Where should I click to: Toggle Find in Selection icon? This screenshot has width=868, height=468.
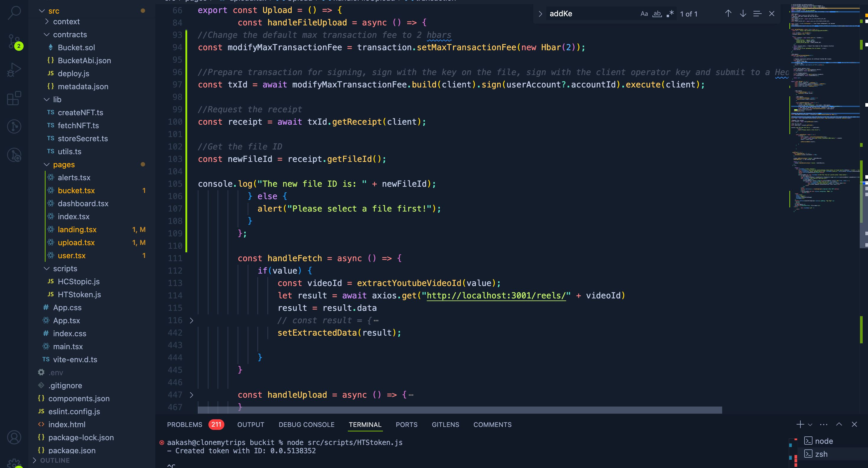[x=757, y=14]
